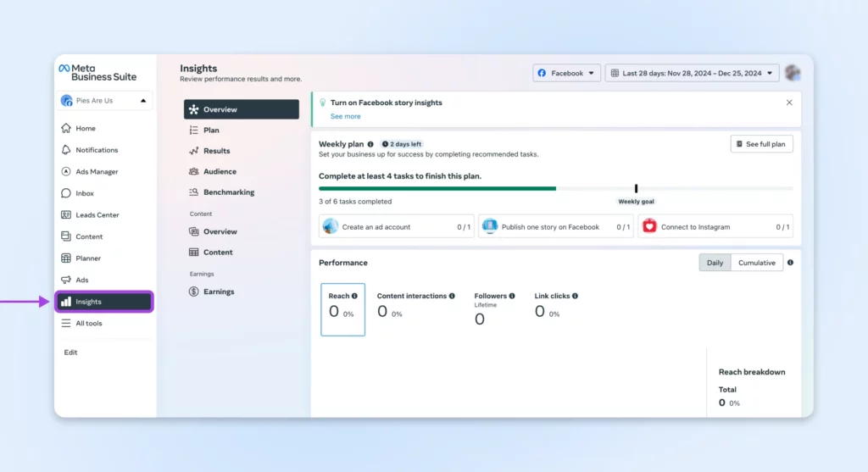The height and width of the screenshot is (472, 868).
Task: Click the Pies Are Us page avatar
Action: tap(66, 101)
